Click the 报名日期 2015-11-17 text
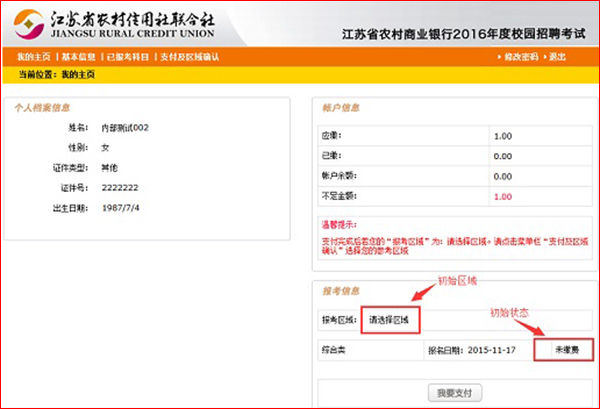This screenshot has width=600, height=409. pos(472,350)
